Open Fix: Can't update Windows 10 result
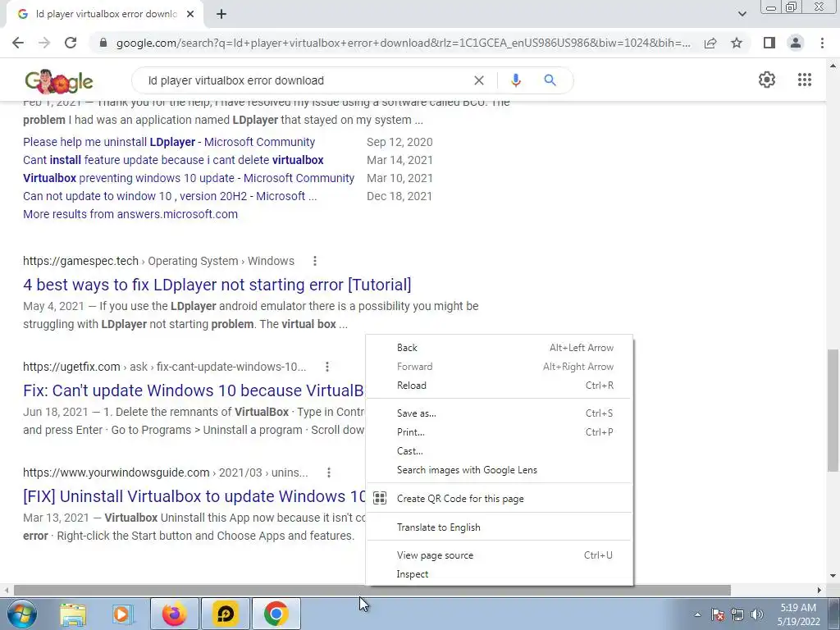 pyautogui.click(x=194, y=390)
